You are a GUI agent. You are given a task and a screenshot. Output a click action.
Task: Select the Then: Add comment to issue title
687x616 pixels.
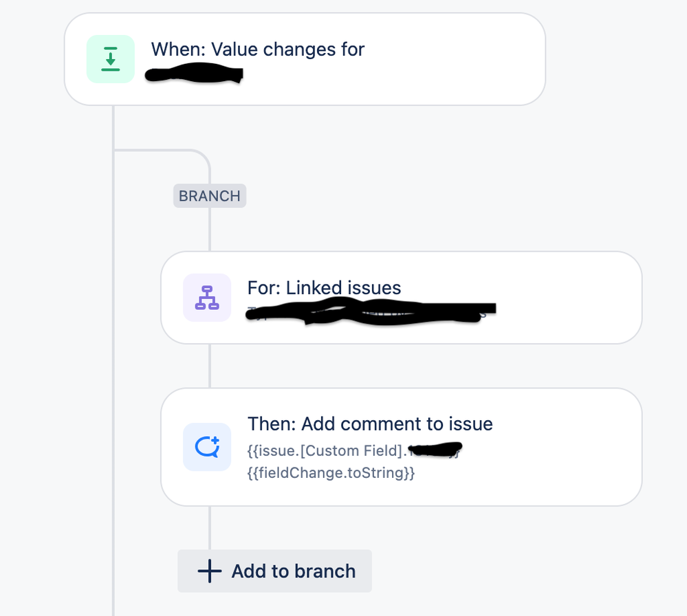click(x=371, y=424)
